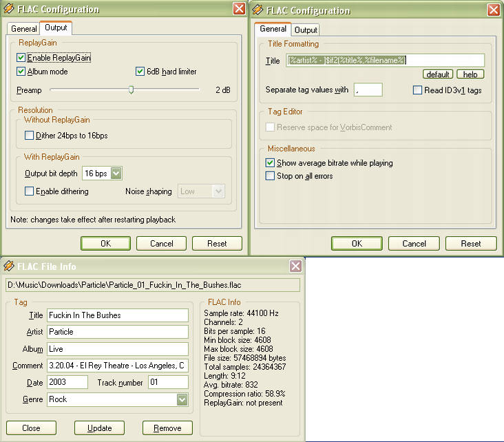Image resolution: width=504 pixels, height=442 pixels.
Task: Click OK in the right FLAC Configuration window
Action: [357, 243]
